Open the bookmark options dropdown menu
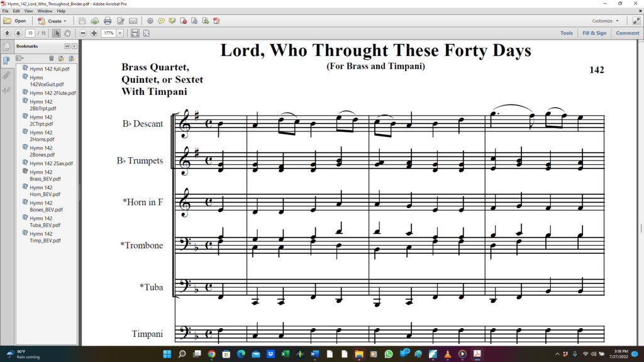Viewport: 644px width, 362px height. pyautogui.click(x=19, y=58)
